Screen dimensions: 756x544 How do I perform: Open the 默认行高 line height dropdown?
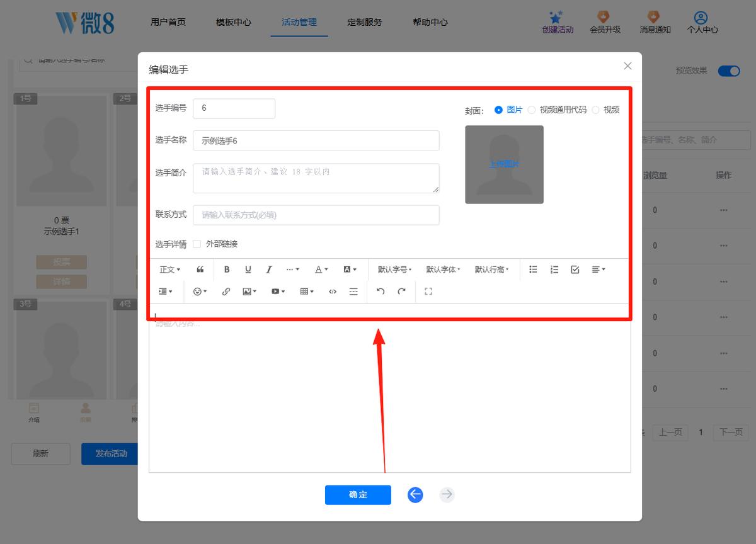point(491,269)
